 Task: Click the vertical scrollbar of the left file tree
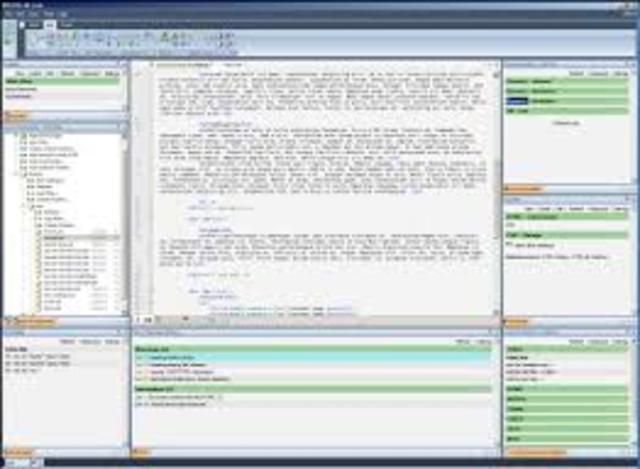click(124, 222)
